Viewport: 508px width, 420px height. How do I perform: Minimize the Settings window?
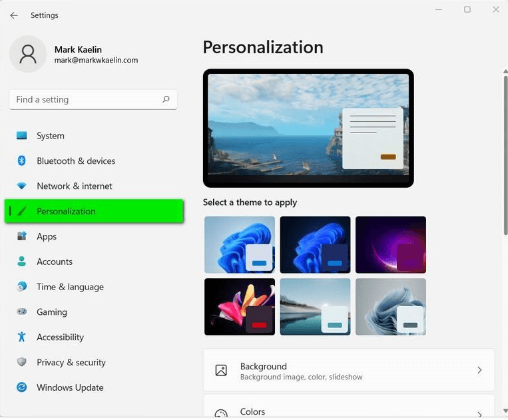tap(439, 10)
